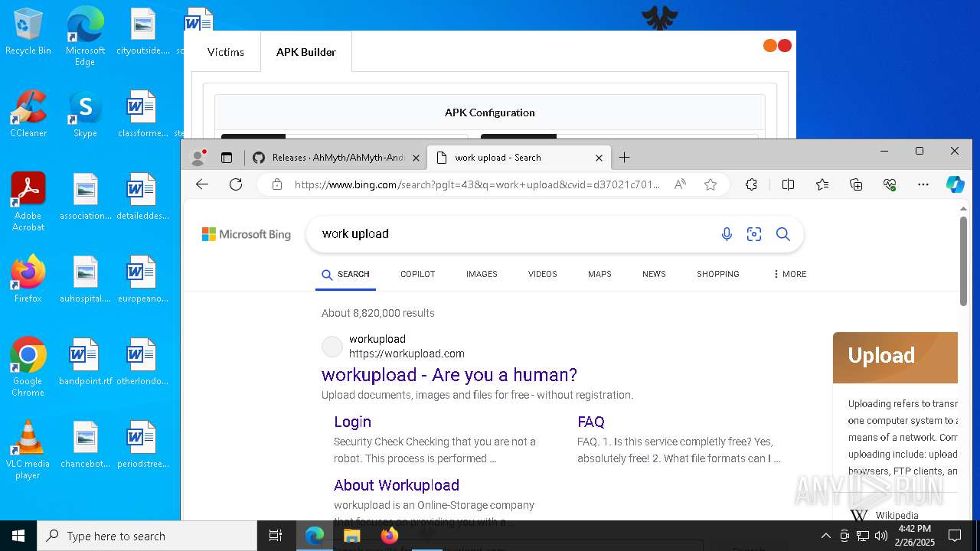Screen dimensions: 980x551
Task: Search by voice using Bing microphone
Action: click(x=727, y=234)
